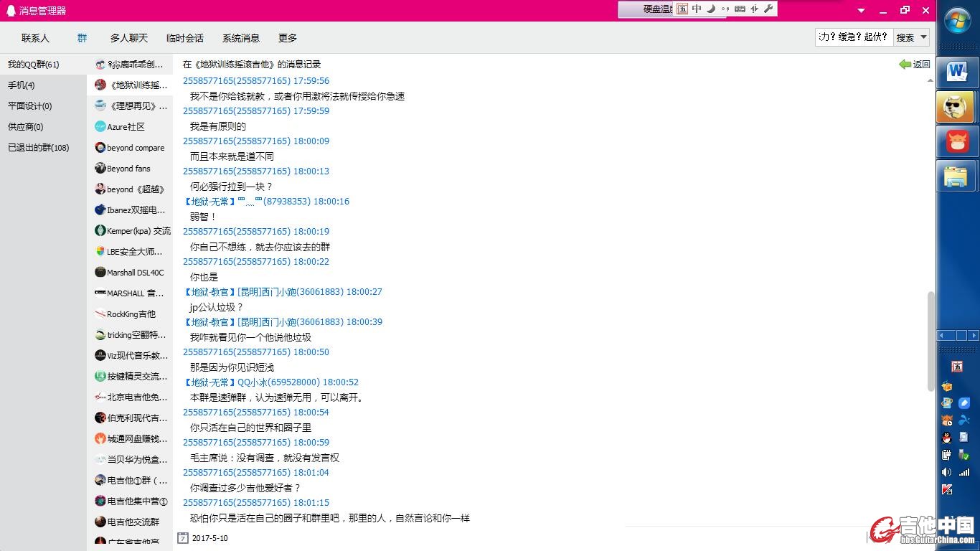Open Word in the taskbar

click(x=958, y=71)
